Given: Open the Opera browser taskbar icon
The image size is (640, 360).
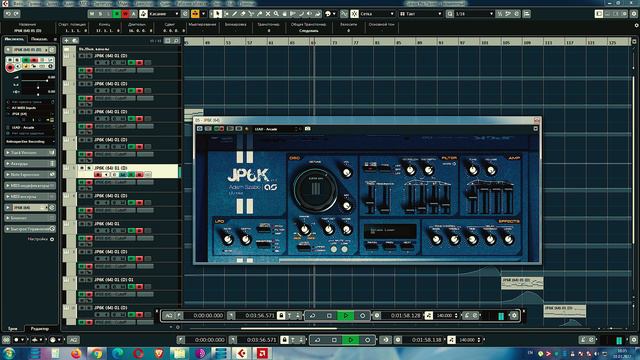Looking at the screenshot, I should point(138,353).
